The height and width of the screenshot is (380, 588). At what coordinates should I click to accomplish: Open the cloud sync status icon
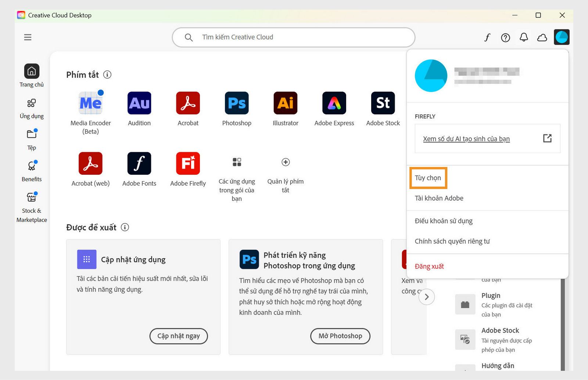click(542, 37)
